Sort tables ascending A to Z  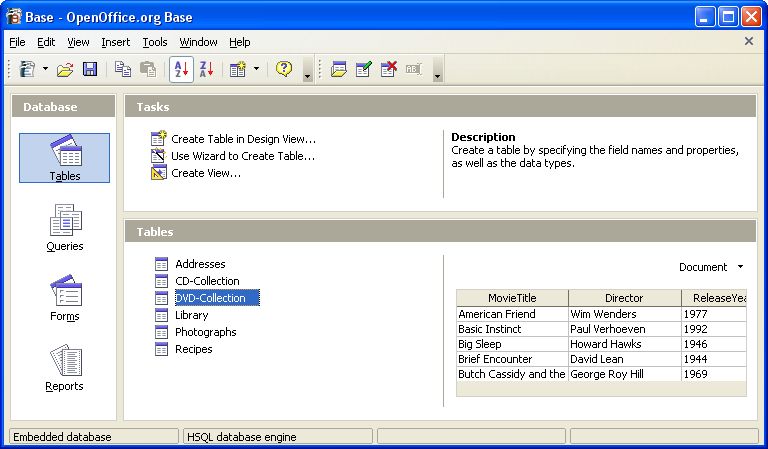(x=181, y=69)
